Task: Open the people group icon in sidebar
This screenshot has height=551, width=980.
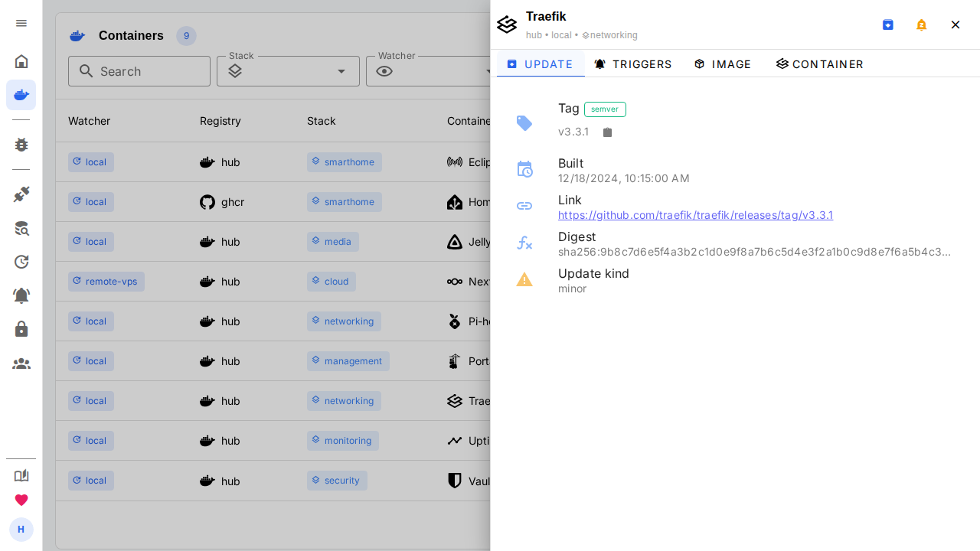Action: (x=21, y=364)
